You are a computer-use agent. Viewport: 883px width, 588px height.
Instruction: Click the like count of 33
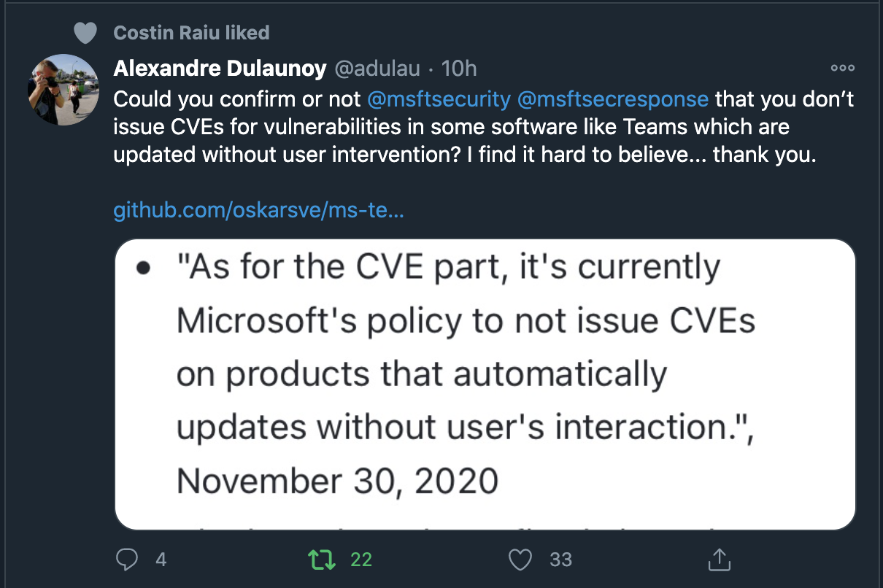560,560
